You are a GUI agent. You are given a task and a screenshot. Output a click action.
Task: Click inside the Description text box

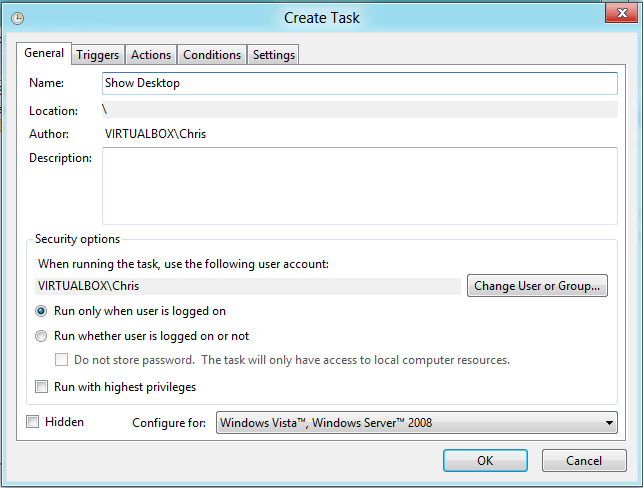[360, 186]
